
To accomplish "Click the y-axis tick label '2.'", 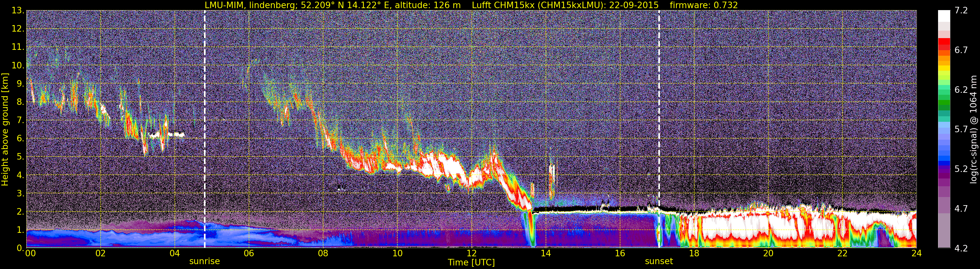I will [x=20, y=212].
